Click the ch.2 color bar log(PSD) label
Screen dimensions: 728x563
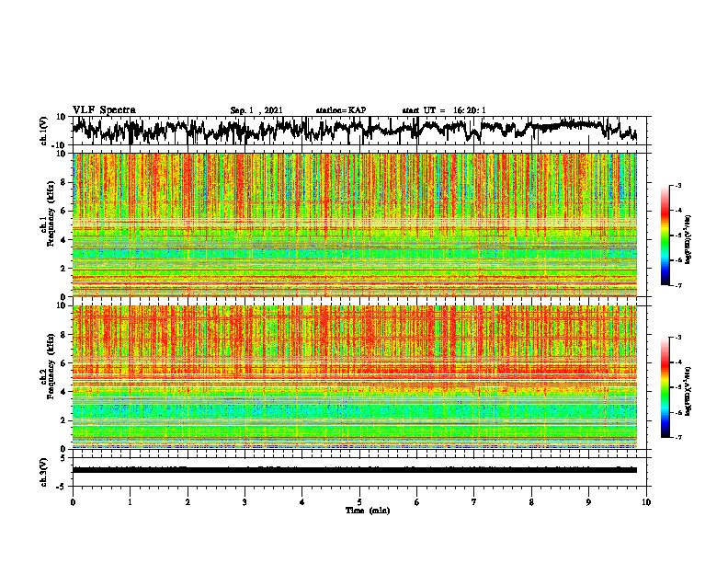(x=688, y=391)
